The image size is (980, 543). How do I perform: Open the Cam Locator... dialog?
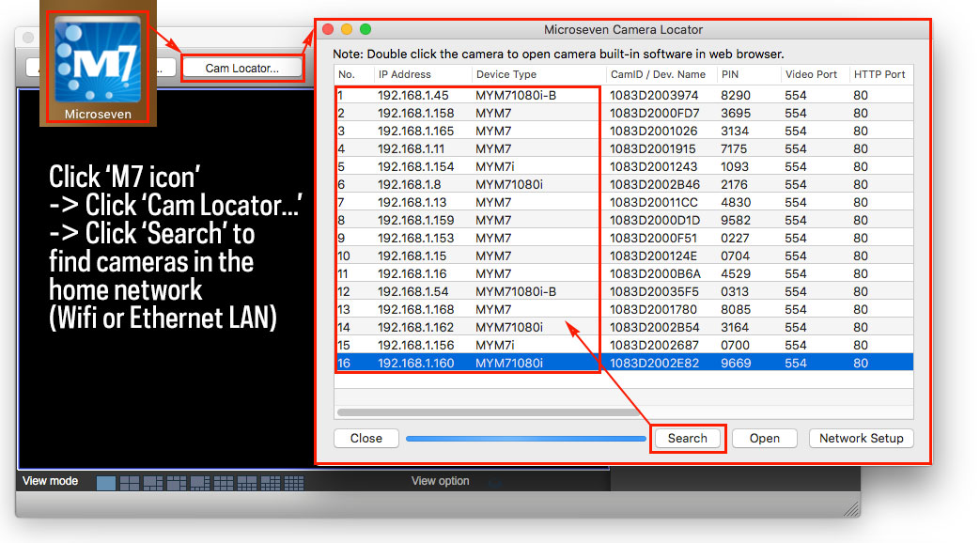[242, 68]
